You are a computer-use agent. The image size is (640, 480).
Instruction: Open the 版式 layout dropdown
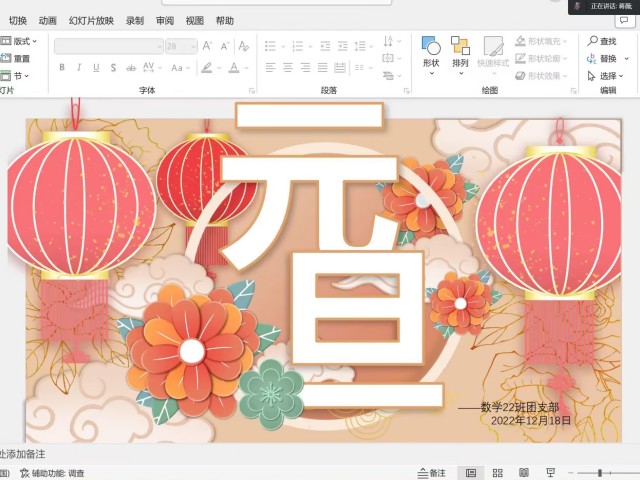coord(21,41)
